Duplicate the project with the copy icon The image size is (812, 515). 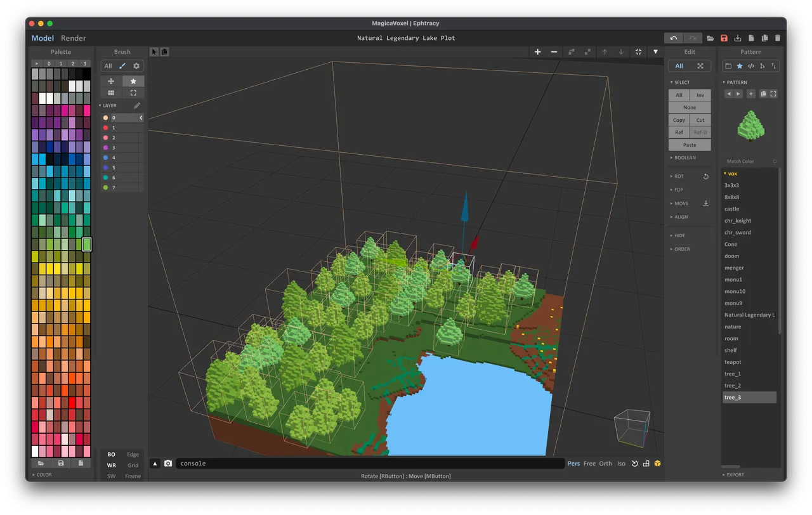click(x=764, y=38)
